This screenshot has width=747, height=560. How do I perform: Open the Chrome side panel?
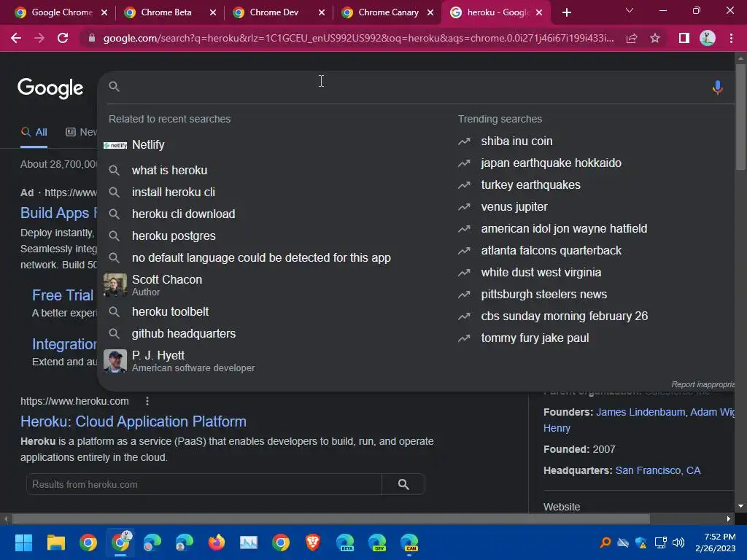(x=684, y=38)
